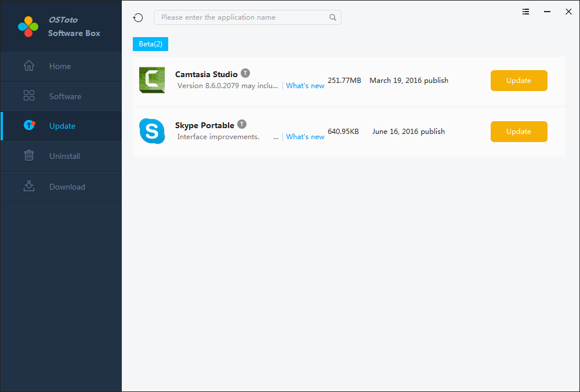This screenshot has height=392, width=580.
Task: Click the 251.77MB size value
Action: (x=345, y=81)
